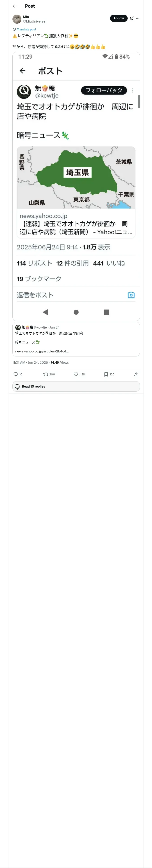This screenshot has height=868, width=152.
Task: Click the repost icon showing 306
Action: (x=46, y=374)
